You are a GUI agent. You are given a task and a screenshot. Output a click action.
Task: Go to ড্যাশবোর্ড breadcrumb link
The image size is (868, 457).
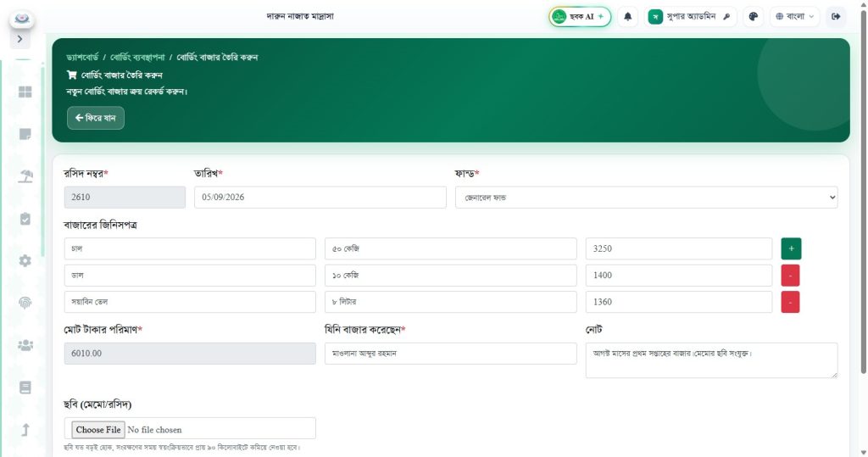pos(82,57)
